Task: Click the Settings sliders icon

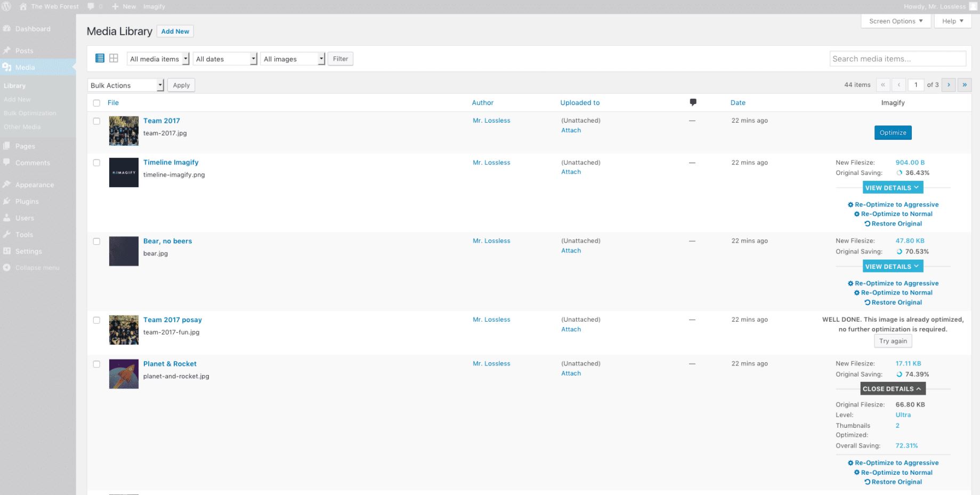Action: coord(7,251)
